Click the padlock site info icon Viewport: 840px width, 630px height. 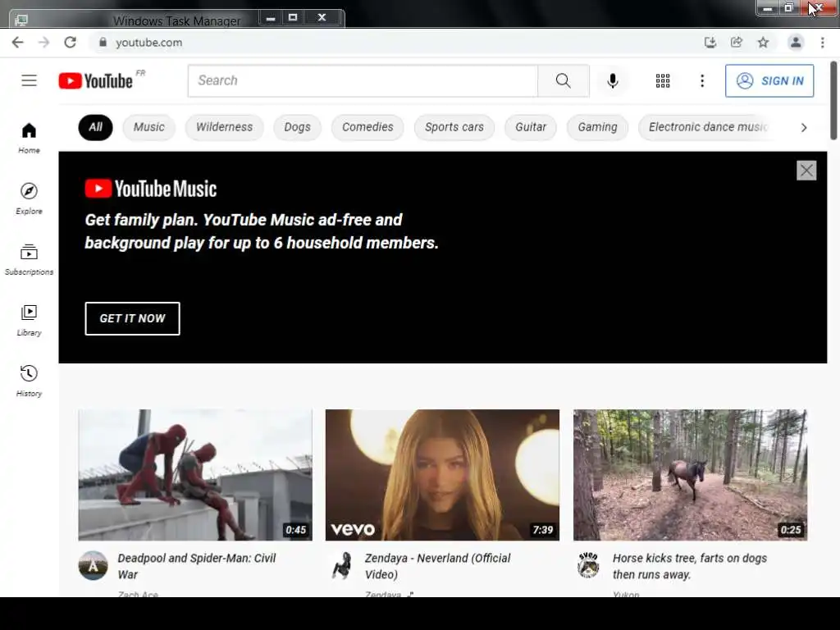103,43
